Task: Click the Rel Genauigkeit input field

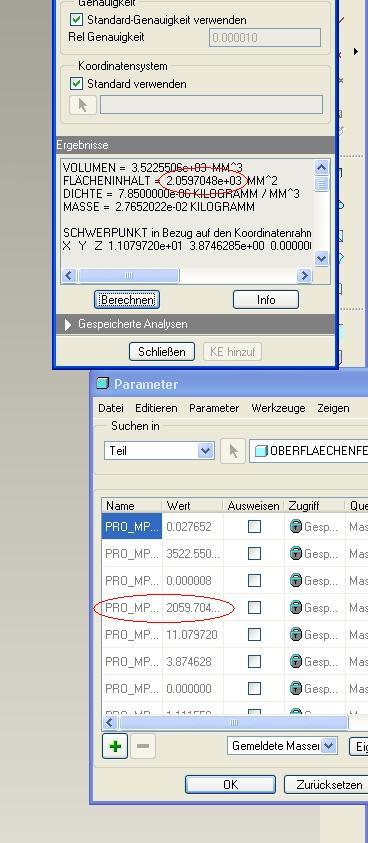Action: tap(265, 38)
